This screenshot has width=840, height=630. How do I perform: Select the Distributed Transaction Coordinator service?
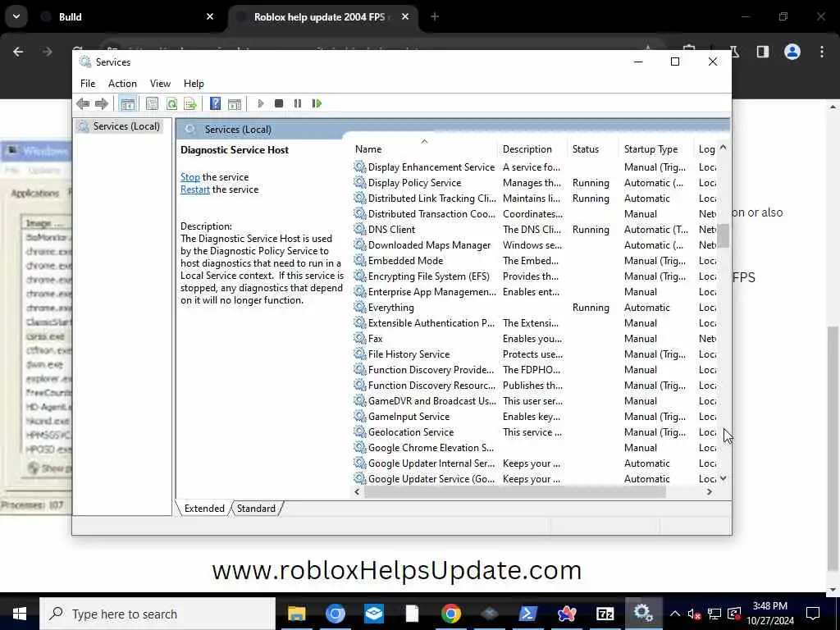(535, 214)
